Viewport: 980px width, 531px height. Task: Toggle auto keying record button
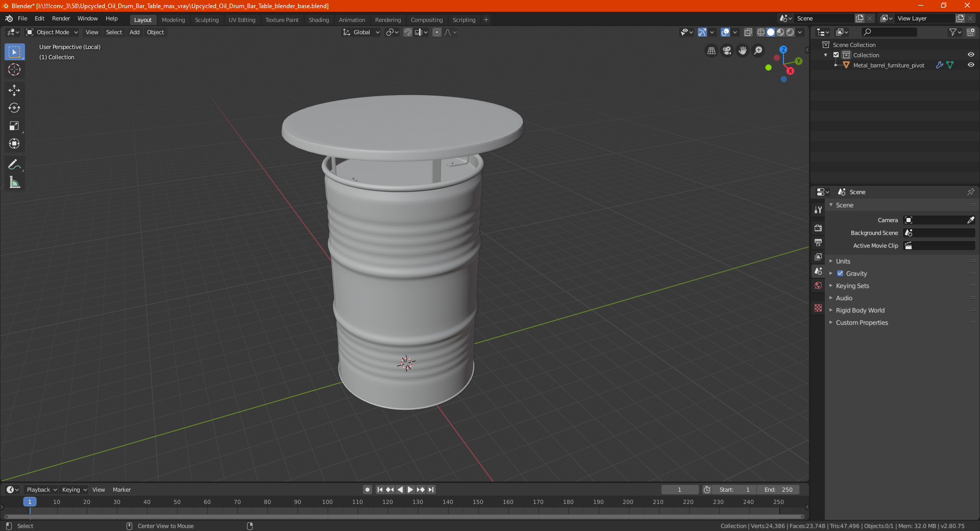point(367,490)
